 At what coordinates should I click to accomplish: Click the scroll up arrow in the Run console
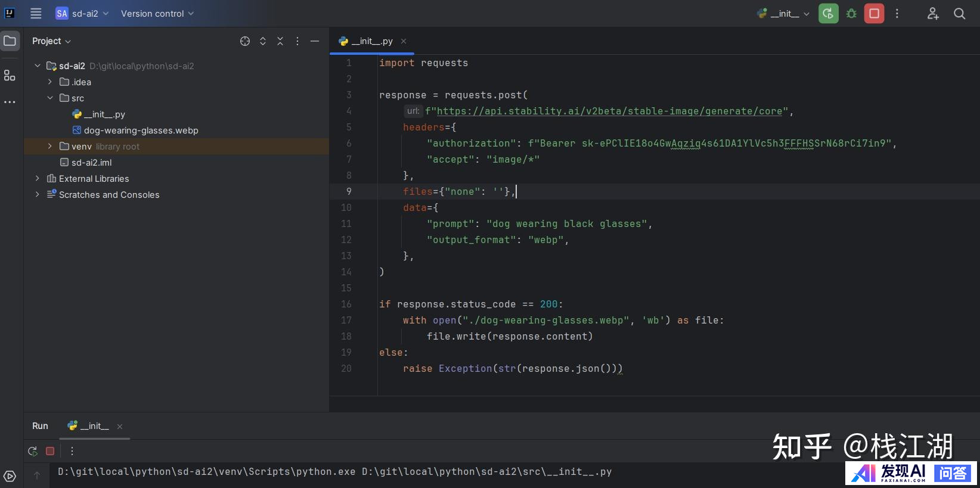pos(37,475)
